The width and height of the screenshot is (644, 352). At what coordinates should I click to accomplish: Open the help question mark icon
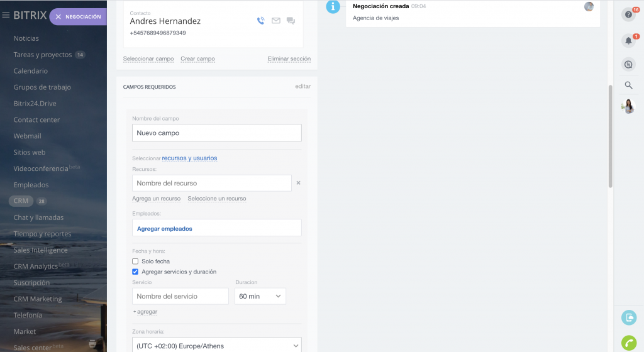(628, 14)
